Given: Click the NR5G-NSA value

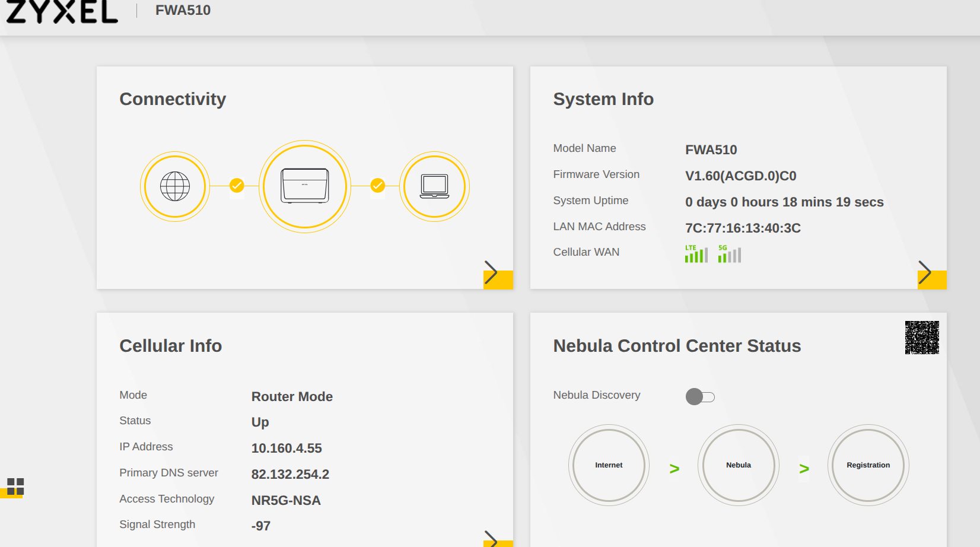Looking at the screenshot, I should point(286,500).
